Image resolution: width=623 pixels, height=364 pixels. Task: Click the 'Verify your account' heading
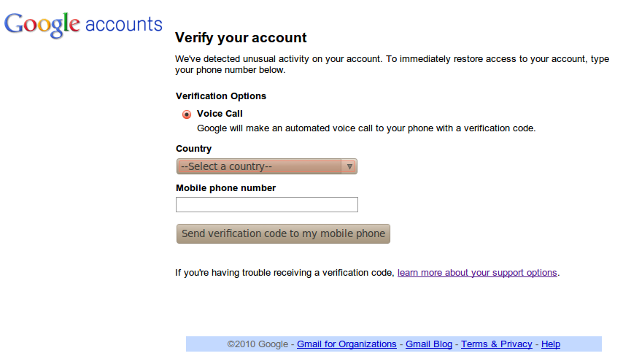tap(241, 38)
